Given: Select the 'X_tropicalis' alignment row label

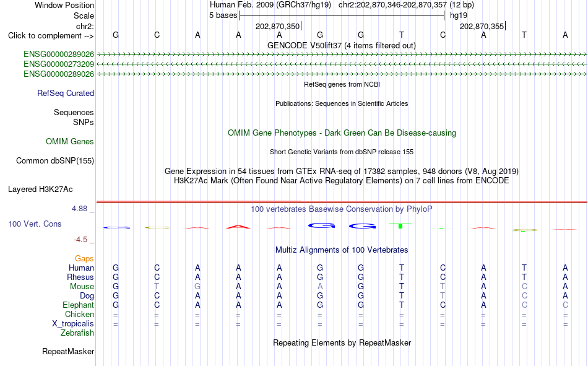Looking at the screenshot, I should point(73,324).
